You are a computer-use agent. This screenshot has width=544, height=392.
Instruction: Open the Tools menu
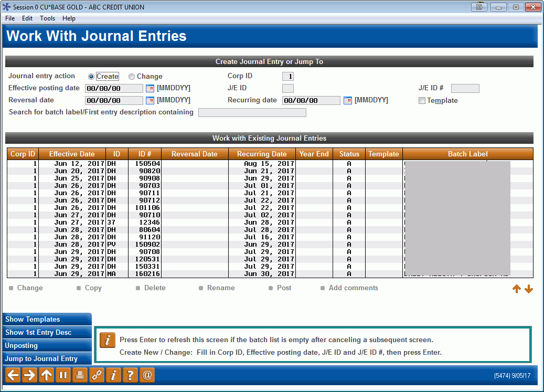(x=47, y=18)
